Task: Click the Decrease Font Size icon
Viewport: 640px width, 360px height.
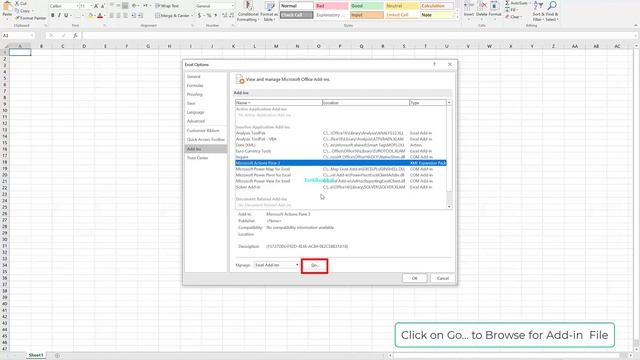Action: pyautogui.click(x=102, y=6)
